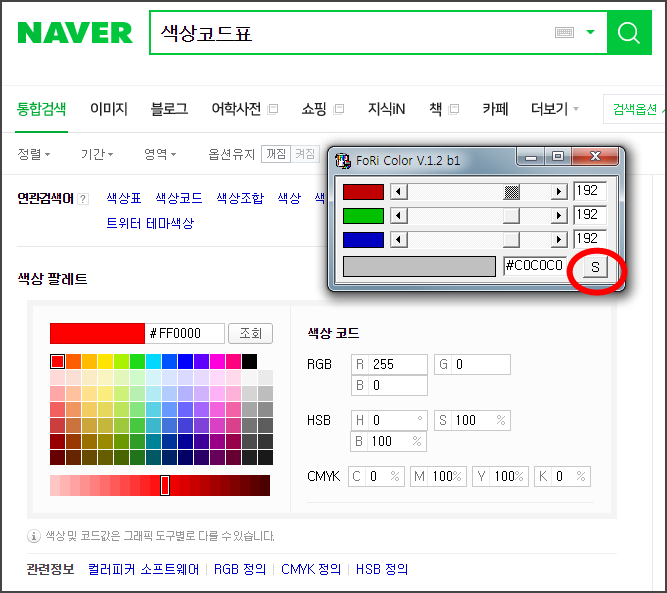Open the CMYK 정의 link

[311, 570]
